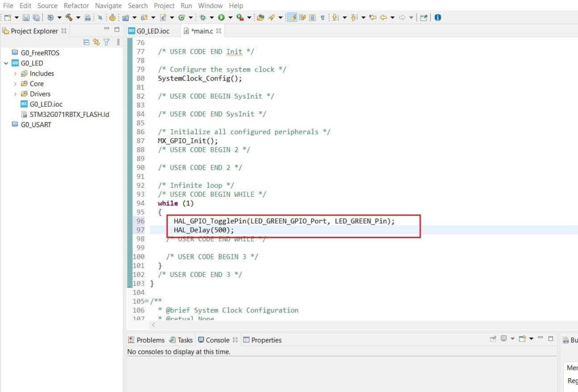Save all editors with Save All icon

(36, 17)
